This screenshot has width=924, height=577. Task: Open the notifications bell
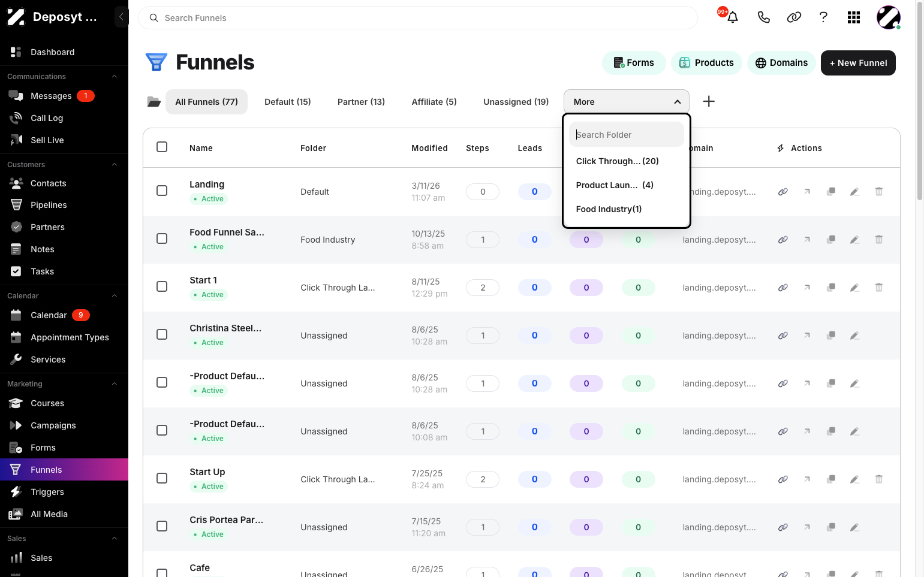(732, 17)
